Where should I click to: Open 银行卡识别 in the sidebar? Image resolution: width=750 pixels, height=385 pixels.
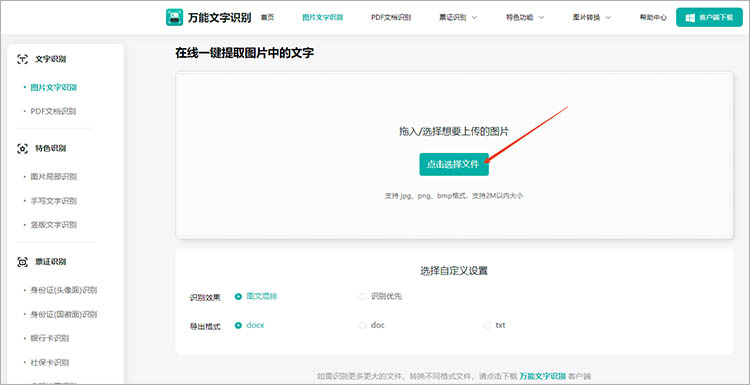(x=50, y=338)
